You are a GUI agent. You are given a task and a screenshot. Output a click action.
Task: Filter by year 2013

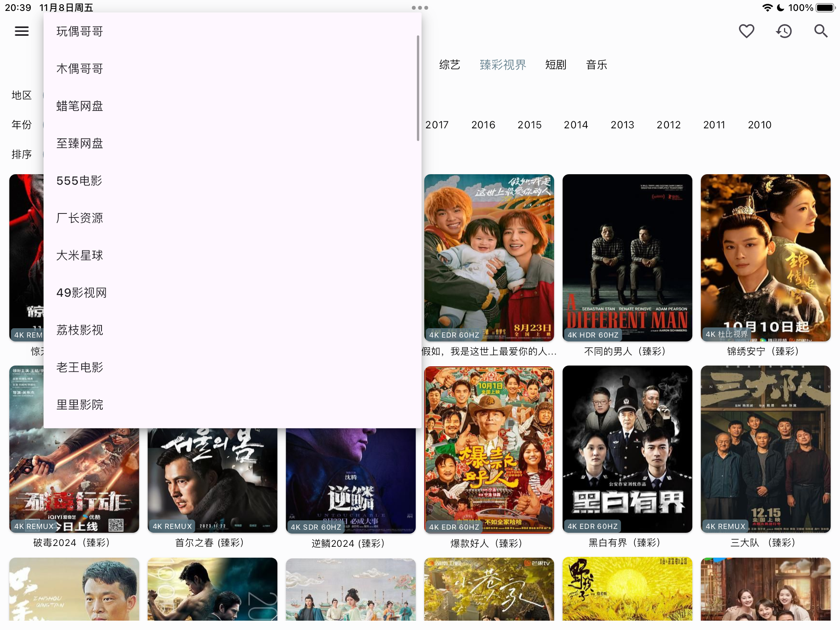(622, 125)
